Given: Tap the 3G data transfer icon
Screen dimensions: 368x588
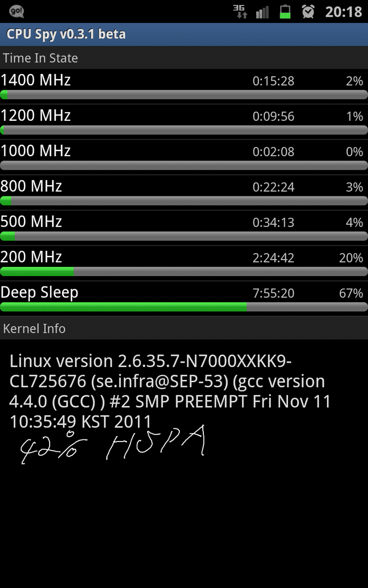Looking at the screenshot, I should click(239, 11).
